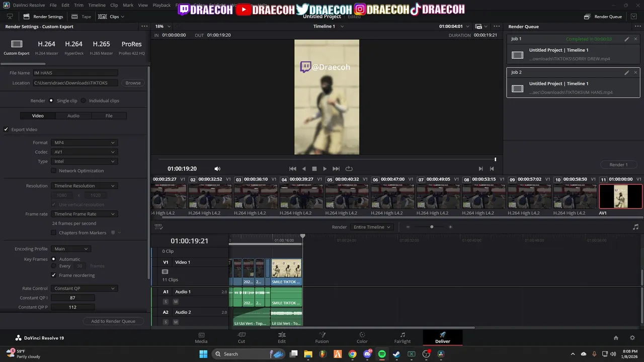This screenshot has height=362, width=644.
Task: Open the Home project manager icon
Action: pyautogui.click(x=616, y=338)
